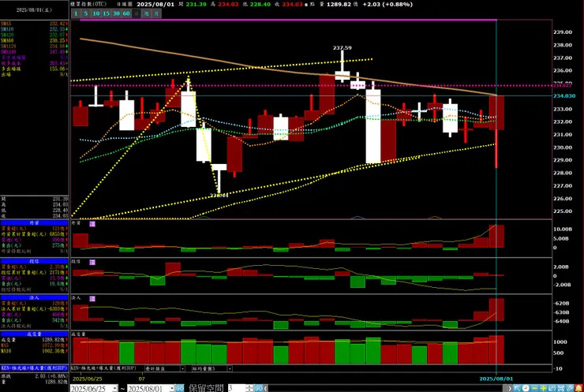Click the fit-to-screen icon

tap(561, 388)
